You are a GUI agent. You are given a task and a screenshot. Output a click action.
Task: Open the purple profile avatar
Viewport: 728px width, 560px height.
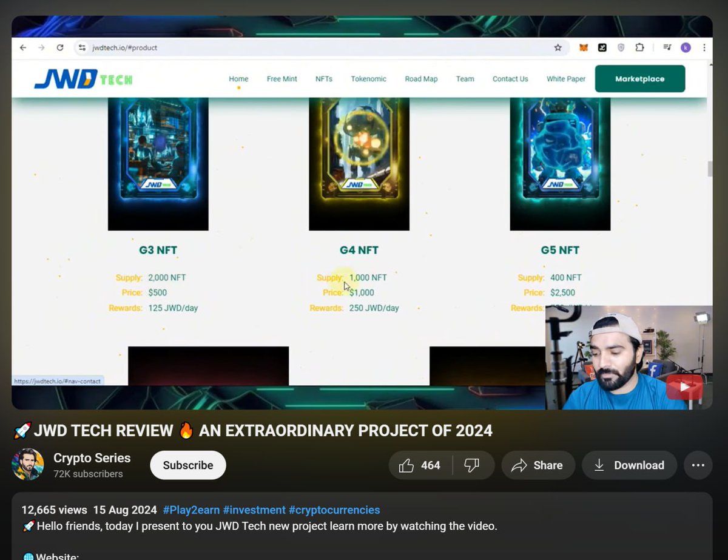click(x=686, y=47)
